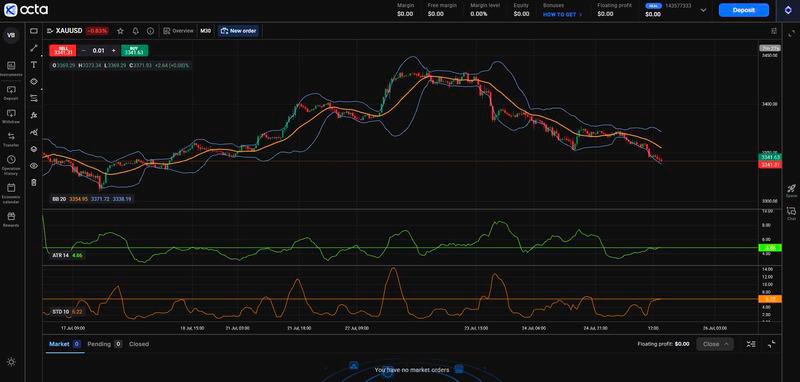Click the green BUY price button
The width and height of the screenshot is (800, 382).
coord(134,50)
